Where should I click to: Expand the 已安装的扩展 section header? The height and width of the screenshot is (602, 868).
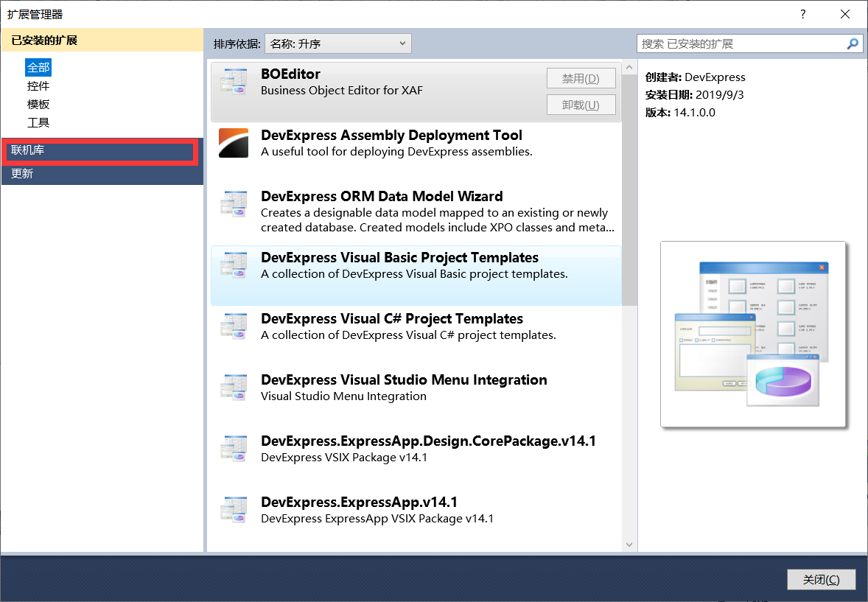pos(102,41)
